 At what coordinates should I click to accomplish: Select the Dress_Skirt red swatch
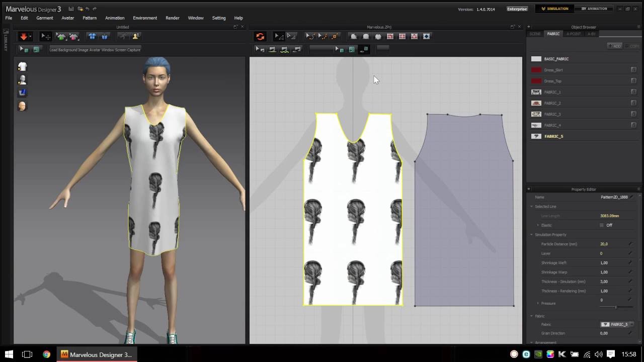click(536, 70)
